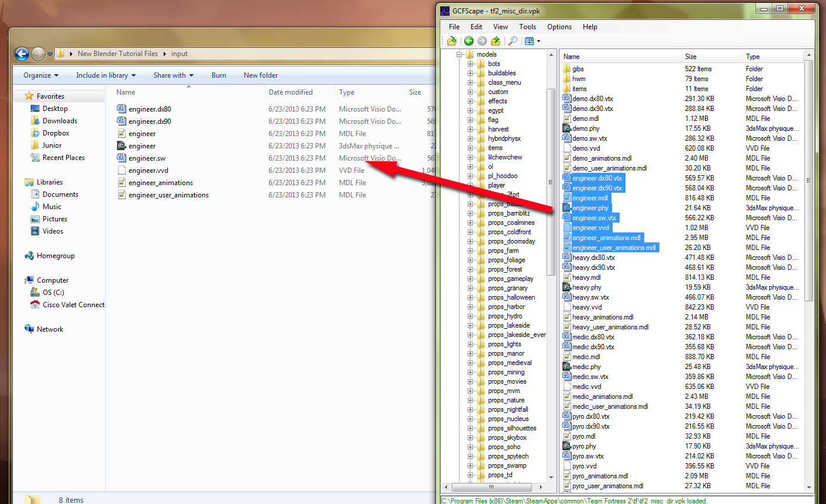Collapse the models tree node in GCFScape
This screenshot has height=504, width=826.
[459, 54]
